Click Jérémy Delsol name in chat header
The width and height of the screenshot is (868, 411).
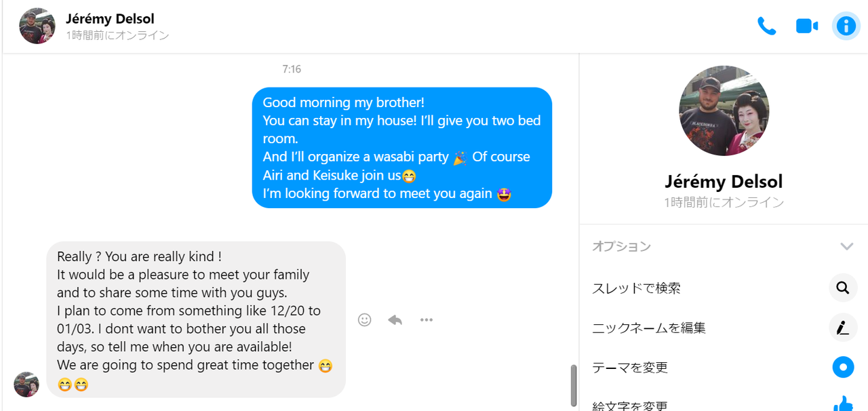pos(111,18)
